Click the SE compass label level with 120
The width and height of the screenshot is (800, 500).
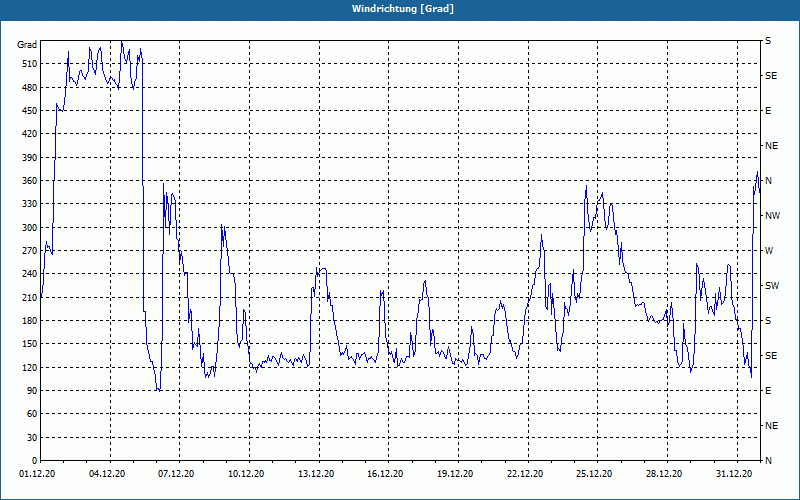771,356
